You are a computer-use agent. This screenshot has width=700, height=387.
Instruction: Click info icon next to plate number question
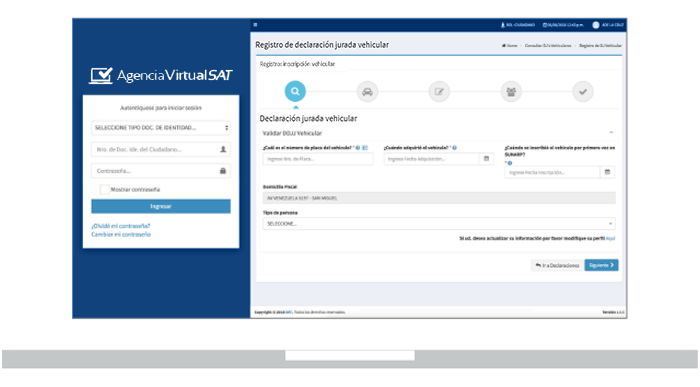(x=358, y=148)
